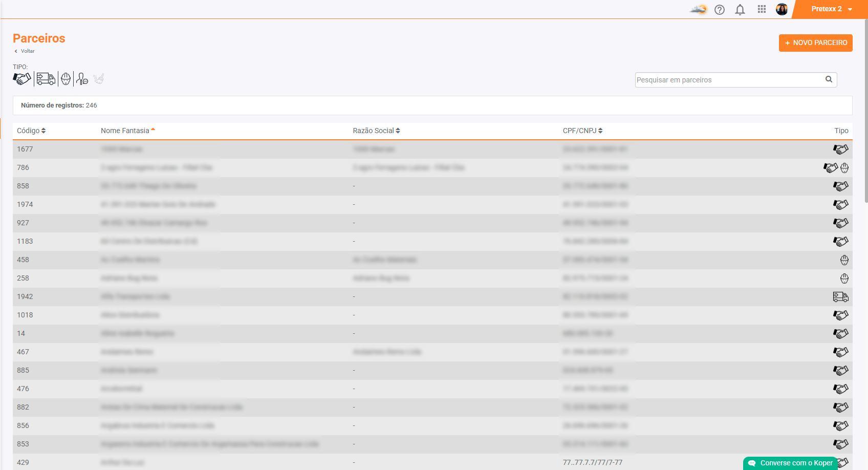Open the user avatar profile
Viewport: 868px width, 470px height.
tap(782, 9)
